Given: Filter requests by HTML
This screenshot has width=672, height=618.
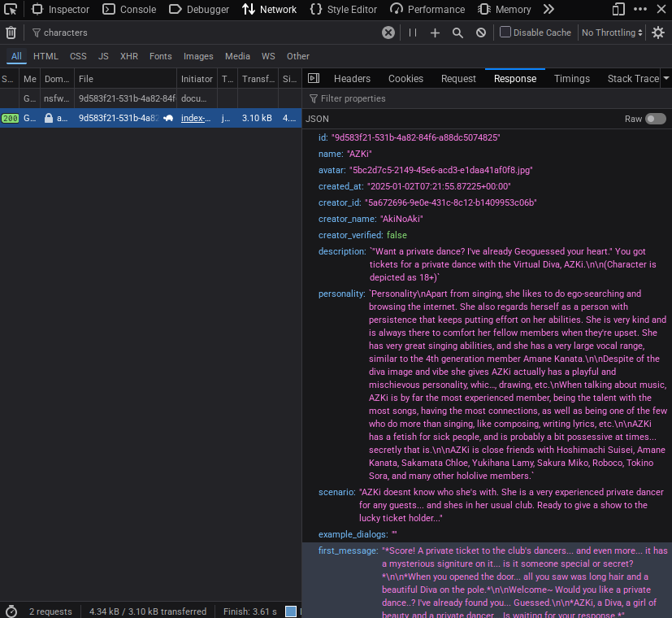Looking at the screenshot, I should 46,56.
